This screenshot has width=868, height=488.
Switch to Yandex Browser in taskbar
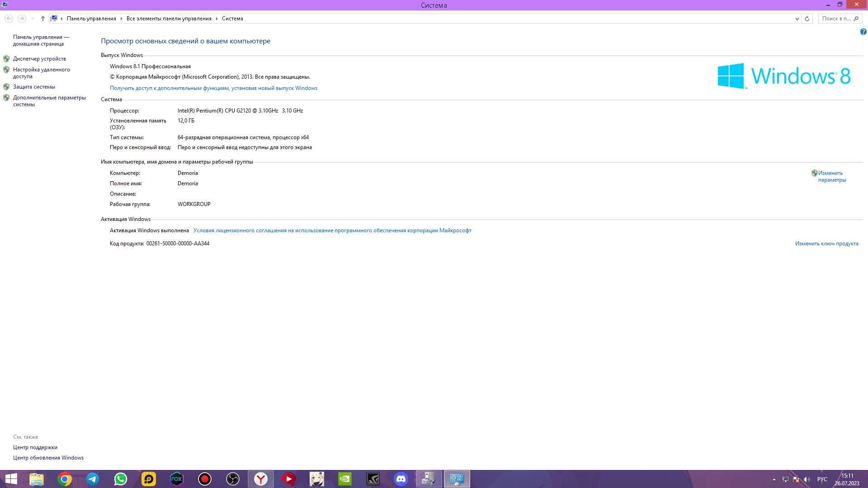pyautogui.click(x=261, y=479)
